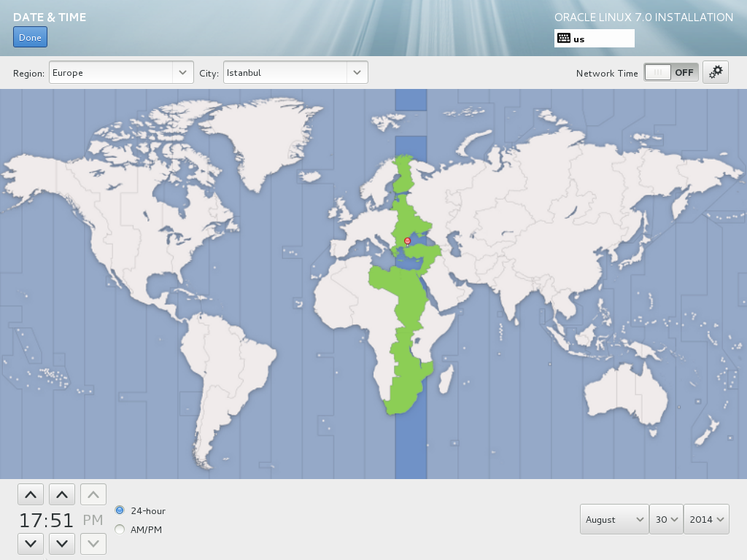Increase minutes with the up arrow

[62, 495]
